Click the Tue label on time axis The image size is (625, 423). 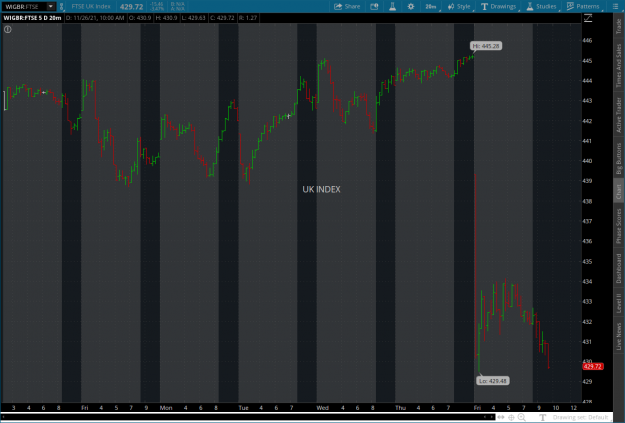pyautogui.click(x=243, y=408)
